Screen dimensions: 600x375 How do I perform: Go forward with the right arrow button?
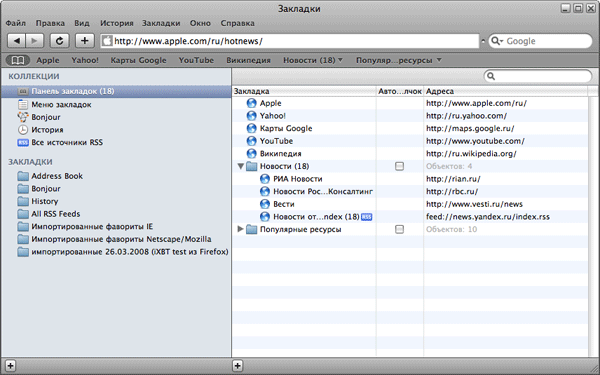pos(34,41)
